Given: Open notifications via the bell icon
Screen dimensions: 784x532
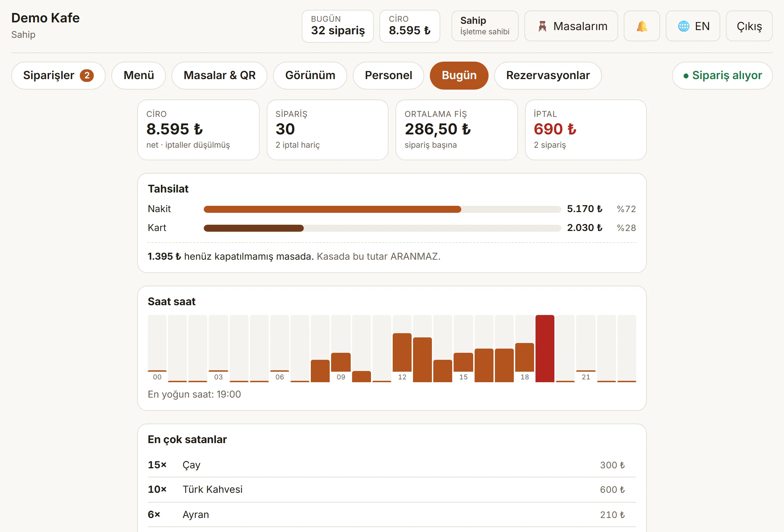Looking at the screenshot, I should click(x=642, y=26).
